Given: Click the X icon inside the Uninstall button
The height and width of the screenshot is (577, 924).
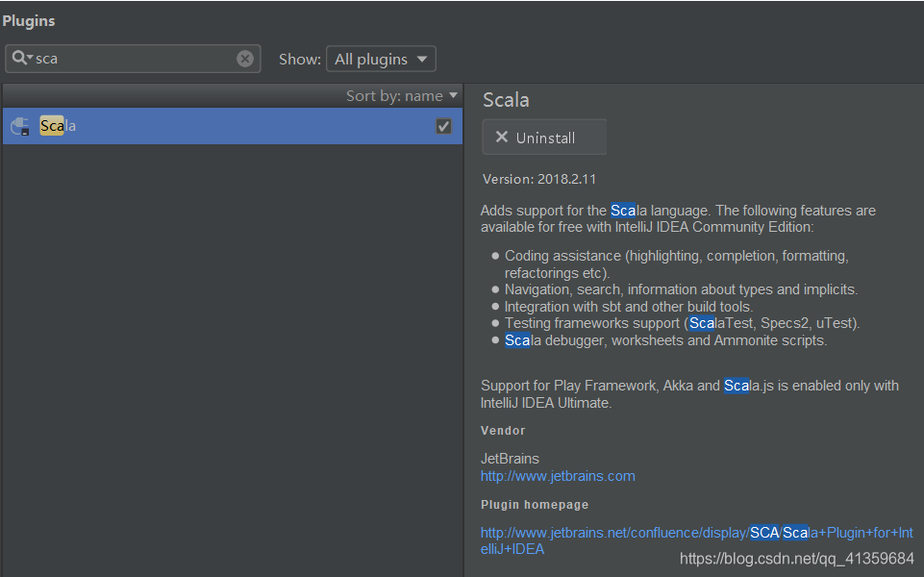Looking at the screenshot, I should coord(500,136).
